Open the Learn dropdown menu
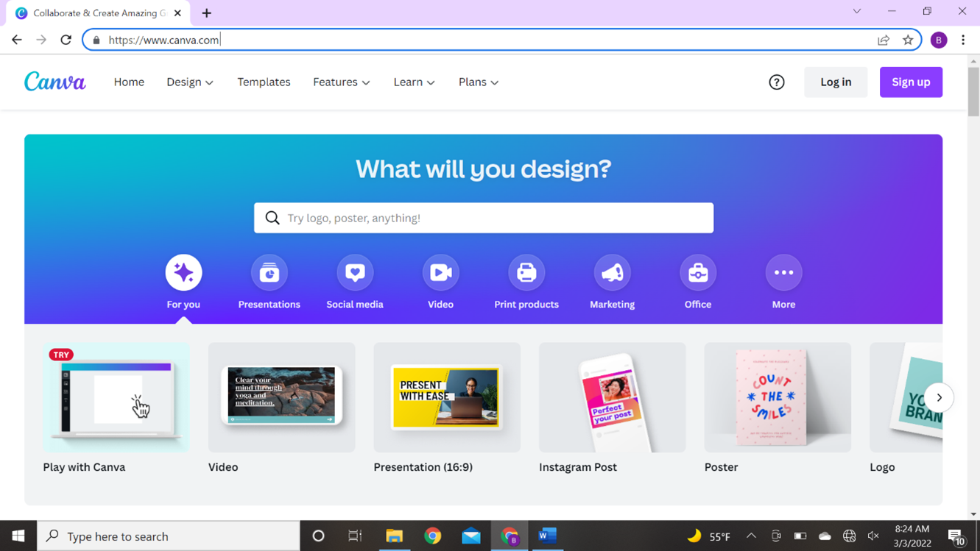 (415, 82)
